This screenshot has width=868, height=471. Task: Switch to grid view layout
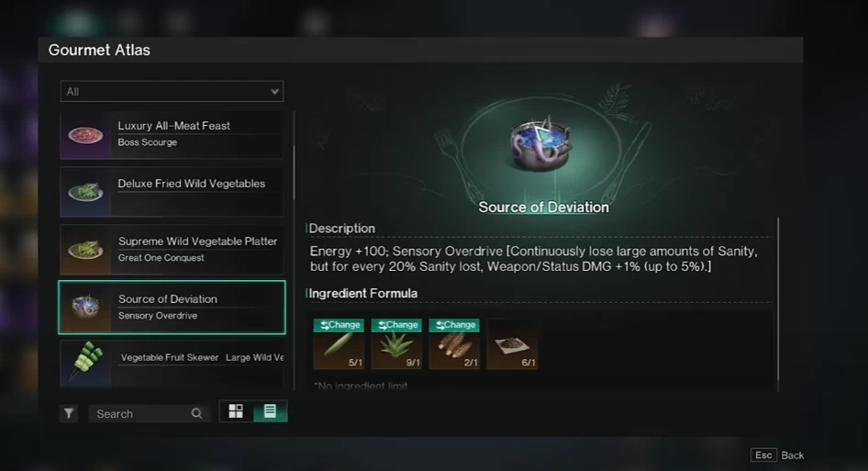[236, 411]
